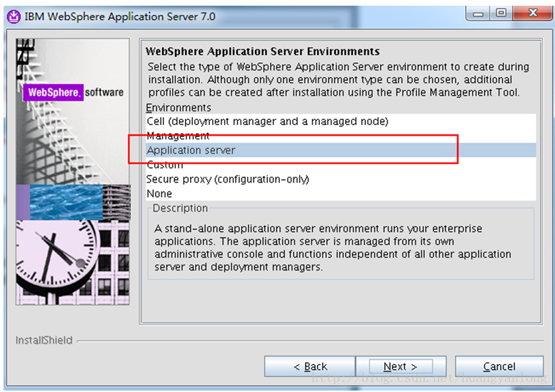555x392 pixels.
Task: Proceed with the Next > button
Action: point(401,366)
